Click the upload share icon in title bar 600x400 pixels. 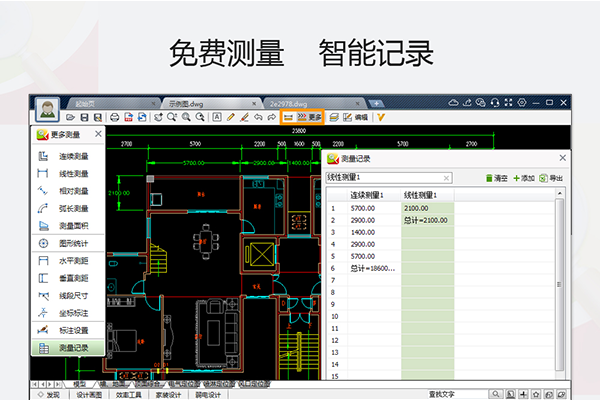tap(467, 103)
